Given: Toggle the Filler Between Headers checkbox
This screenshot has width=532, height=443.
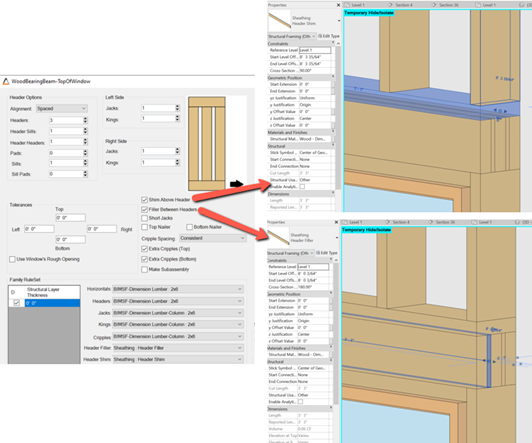Looking at the screenshot, I should 145,209.
